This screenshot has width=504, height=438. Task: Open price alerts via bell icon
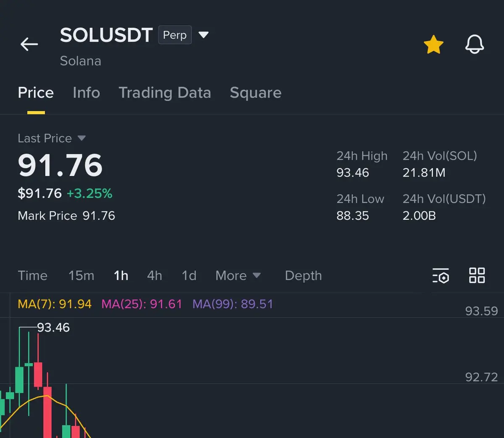click(475, 44)
